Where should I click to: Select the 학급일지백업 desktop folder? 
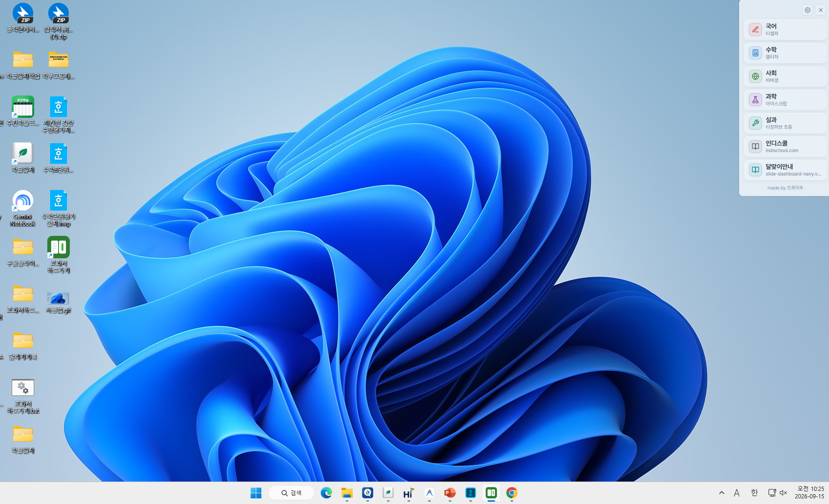pos(23,65)
